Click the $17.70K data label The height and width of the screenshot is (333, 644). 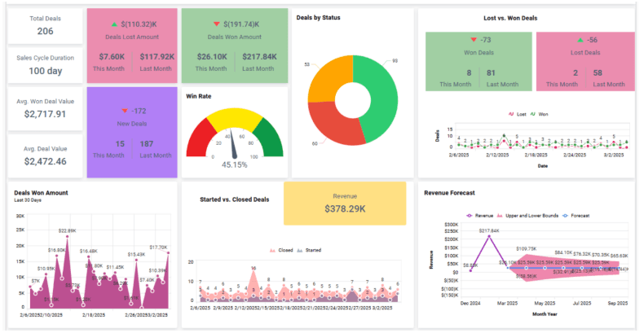158,248
